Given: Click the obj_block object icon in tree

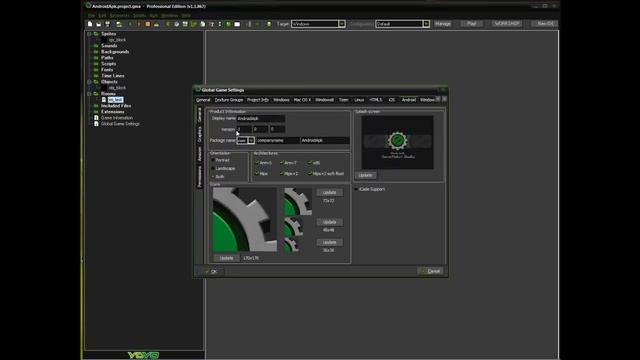Looking at the screenshot, I should pos(104,88).
